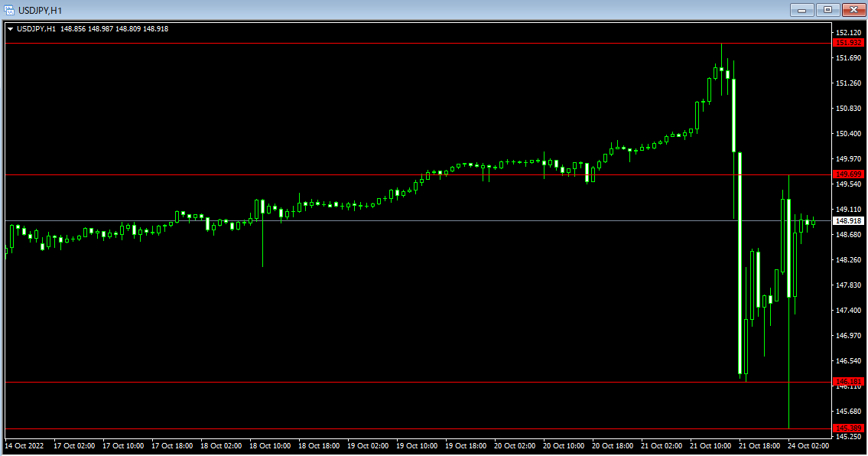Click the 18 Oct 18:00 time label

click(319, 446)
